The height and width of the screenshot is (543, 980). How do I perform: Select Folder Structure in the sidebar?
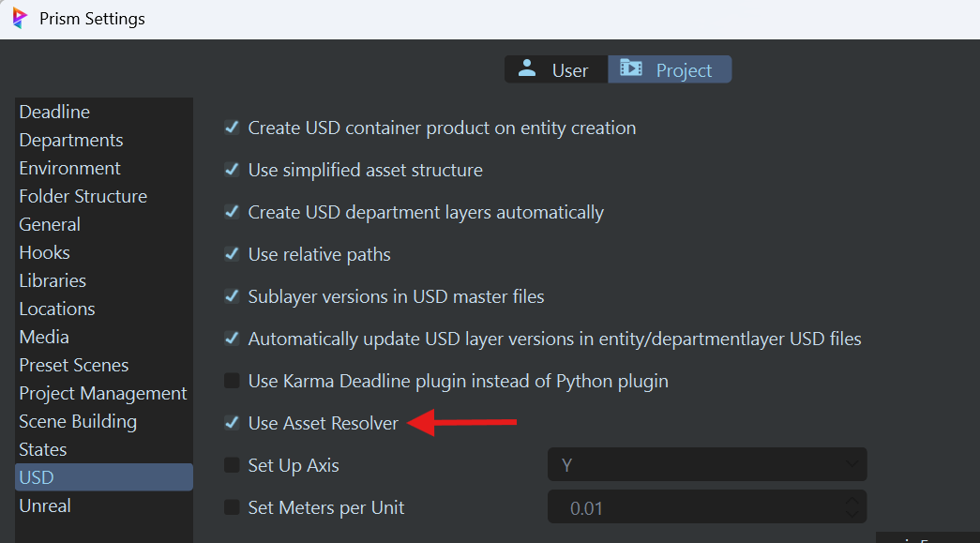click(x=104, y=196)
